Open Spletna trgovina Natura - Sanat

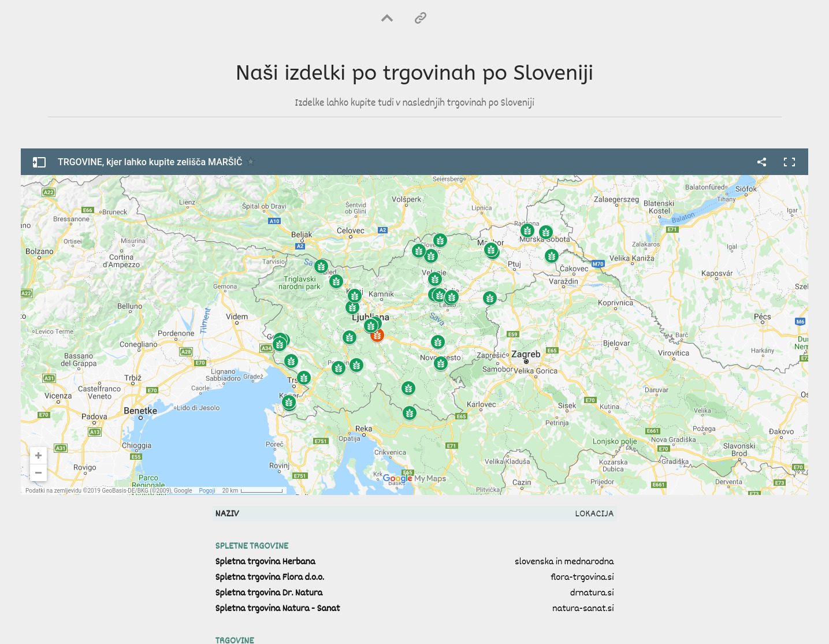tap(277, 608)
